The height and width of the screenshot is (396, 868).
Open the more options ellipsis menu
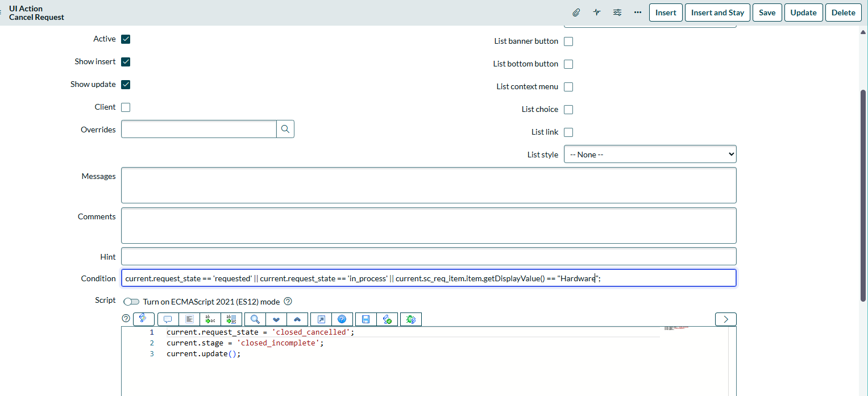(637, 12)
